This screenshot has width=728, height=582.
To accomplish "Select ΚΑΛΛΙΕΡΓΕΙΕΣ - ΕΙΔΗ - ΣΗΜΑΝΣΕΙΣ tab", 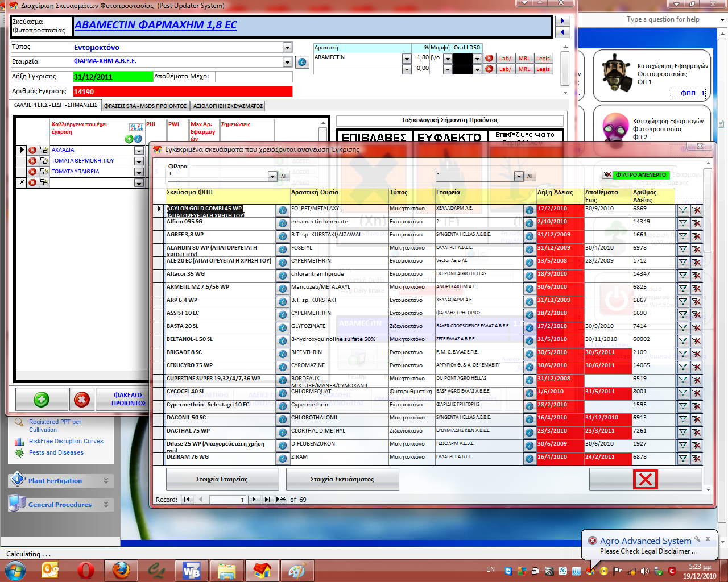I will tap(56, 105).
